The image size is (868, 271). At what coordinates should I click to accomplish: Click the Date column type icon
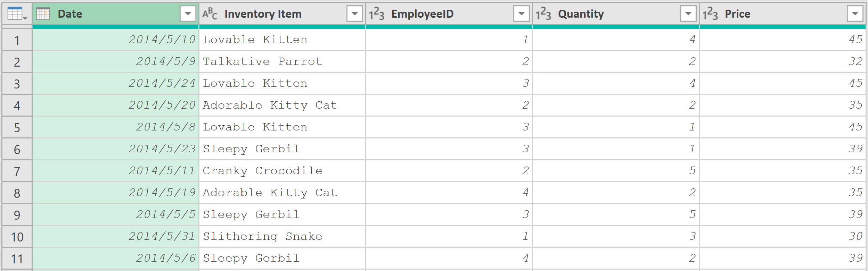point(43,14)
